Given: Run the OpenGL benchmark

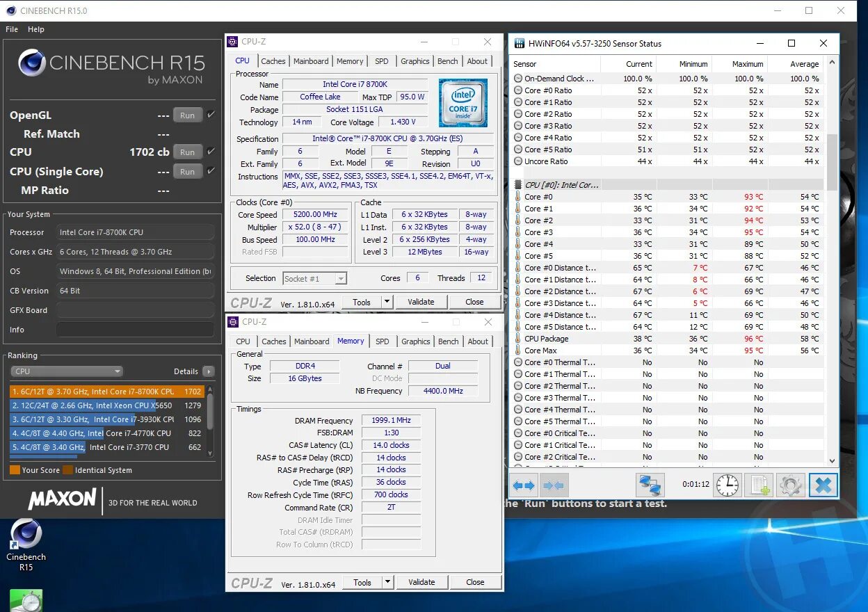Looking at the screenshot, I should [188, 115].
